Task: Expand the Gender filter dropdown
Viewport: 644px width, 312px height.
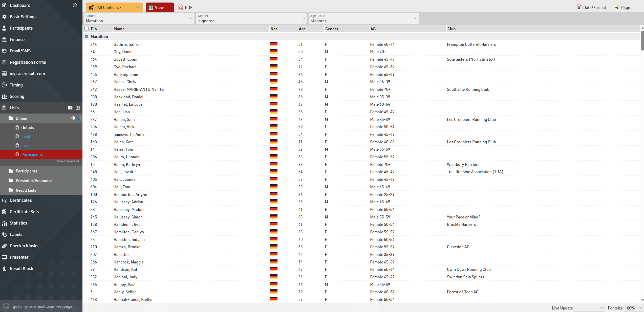Action: pos(251,18)
